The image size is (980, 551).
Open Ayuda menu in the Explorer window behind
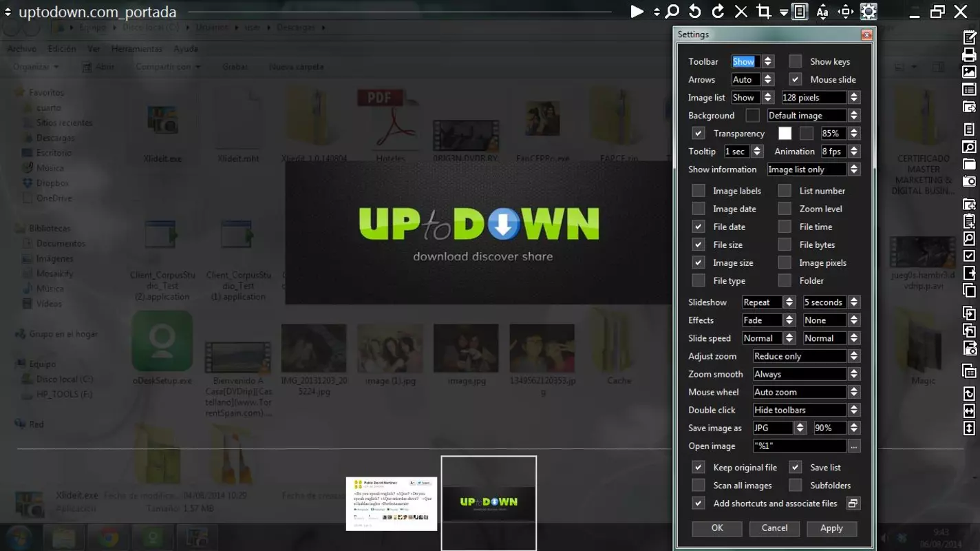pos(186,49)
